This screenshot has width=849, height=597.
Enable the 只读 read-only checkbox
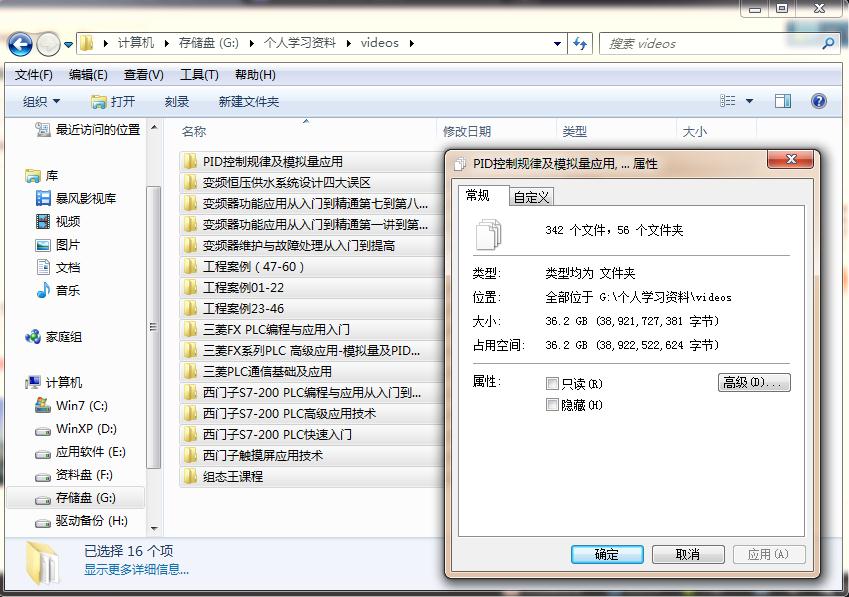coord(553,384)
